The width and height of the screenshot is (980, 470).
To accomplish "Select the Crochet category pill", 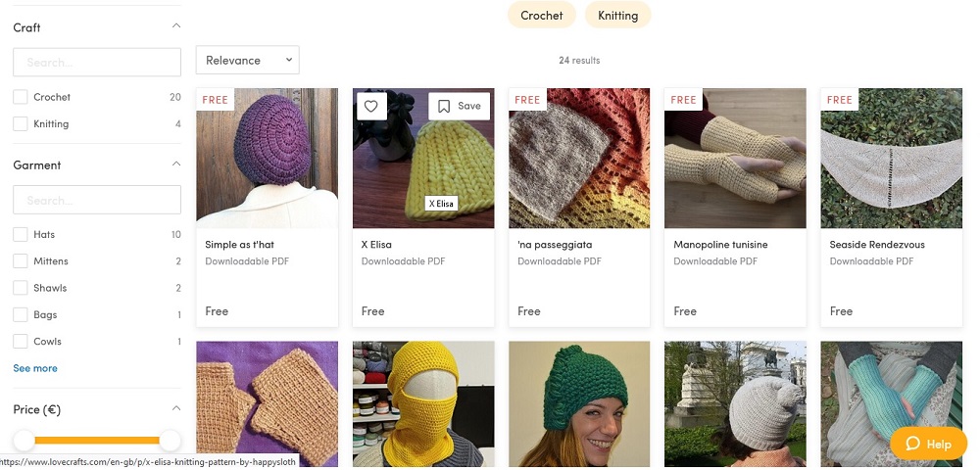I will click(x=542, y=16).
